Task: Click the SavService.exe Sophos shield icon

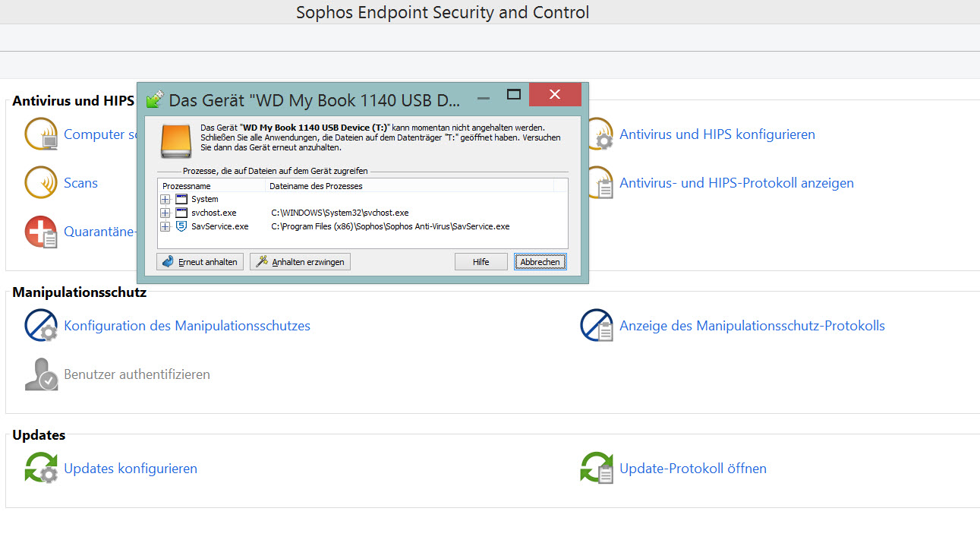Action: [181, 226]
